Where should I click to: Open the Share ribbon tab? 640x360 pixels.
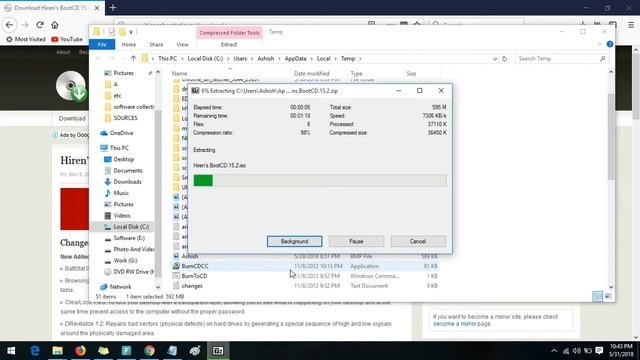coord(156,44)
